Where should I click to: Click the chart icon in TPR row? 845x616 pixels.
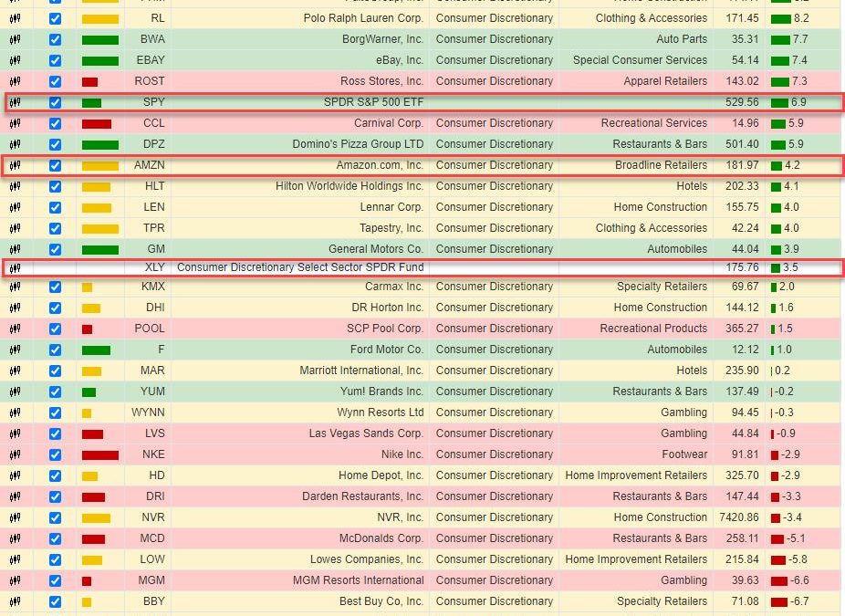click(x=16, y=228)
